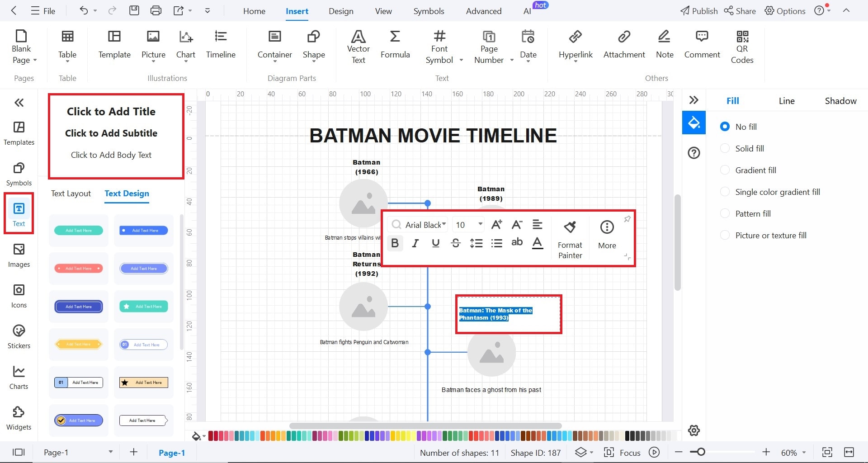Increase font size with A+ icon
The height and width of the screenshot is (463, 868).
(496, 224)
